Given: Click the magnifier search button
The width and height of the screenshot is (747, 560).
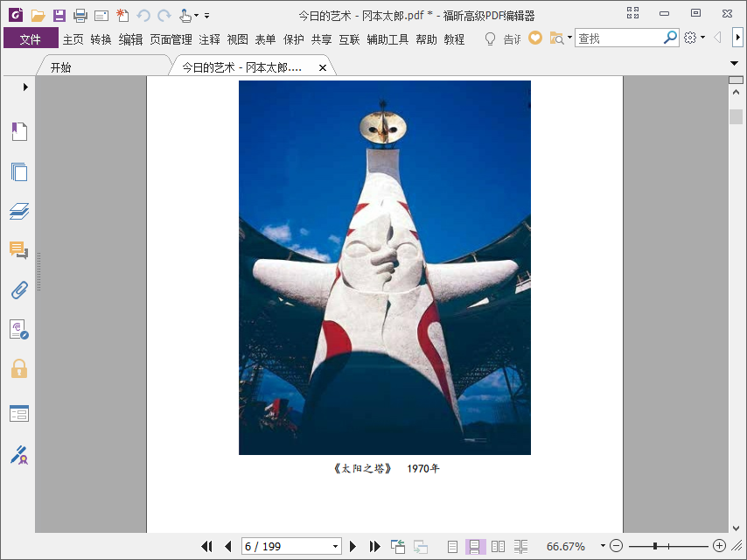Looking at the screenshot, I should click(x=670, y=38).
